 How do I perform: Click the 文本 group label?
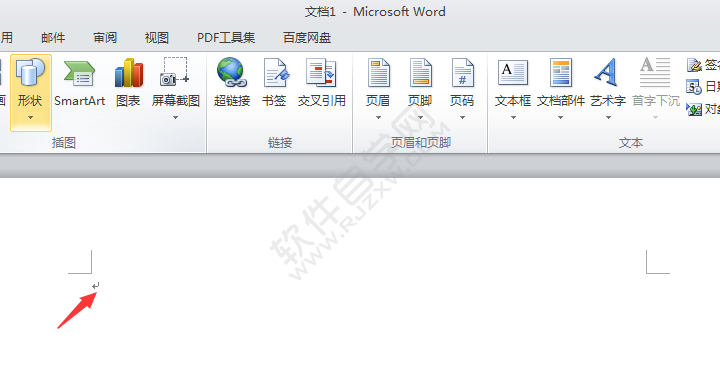click(x=631, y=143)
